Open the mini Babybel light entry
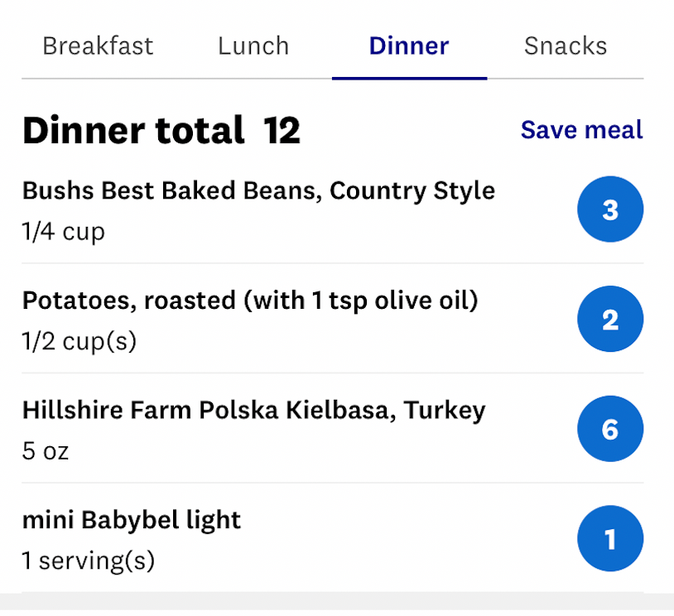This screenshot has width=674, height=616. (132, 520)
